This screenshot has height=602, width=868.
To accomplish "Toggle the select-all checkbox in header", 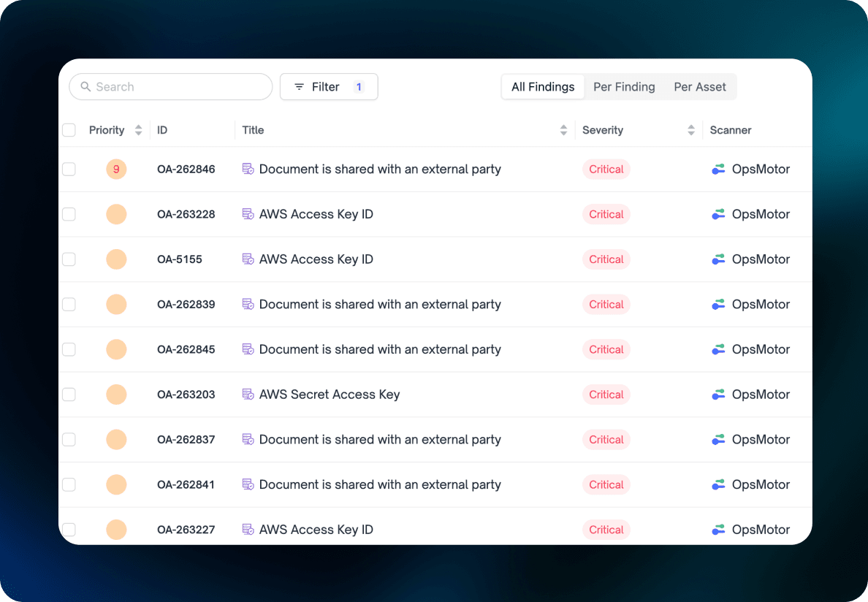I will tap(69, 130).
